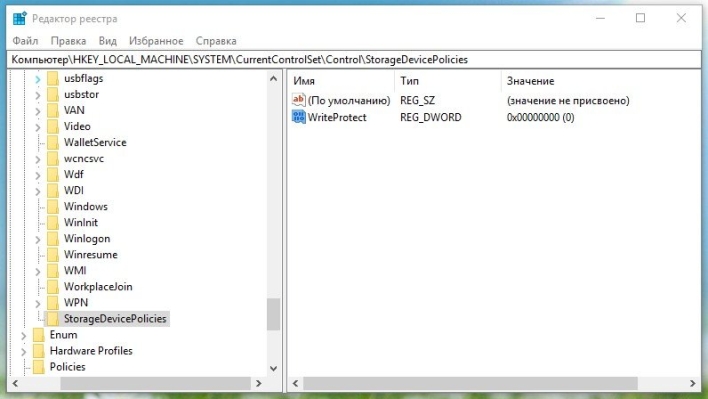The image size is (708, 399).
Task: Click the values pane horizontal scrollbar thumb
Action: point(470,383)
